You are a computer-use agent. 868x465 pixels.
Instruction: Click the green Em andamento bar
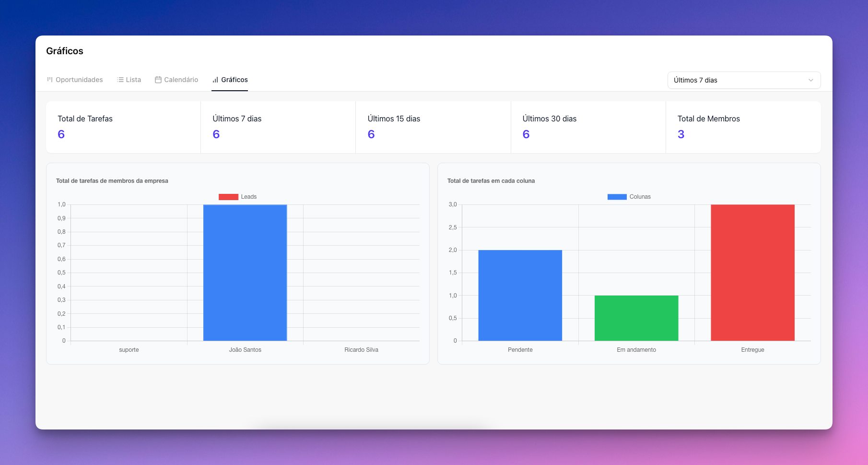[636, 318]
